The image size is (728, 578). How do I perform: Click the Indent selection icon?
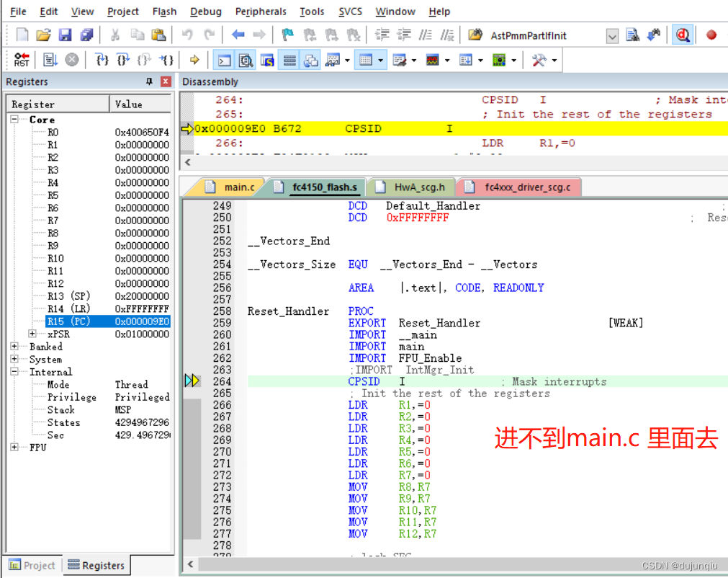tap(382, 35)
